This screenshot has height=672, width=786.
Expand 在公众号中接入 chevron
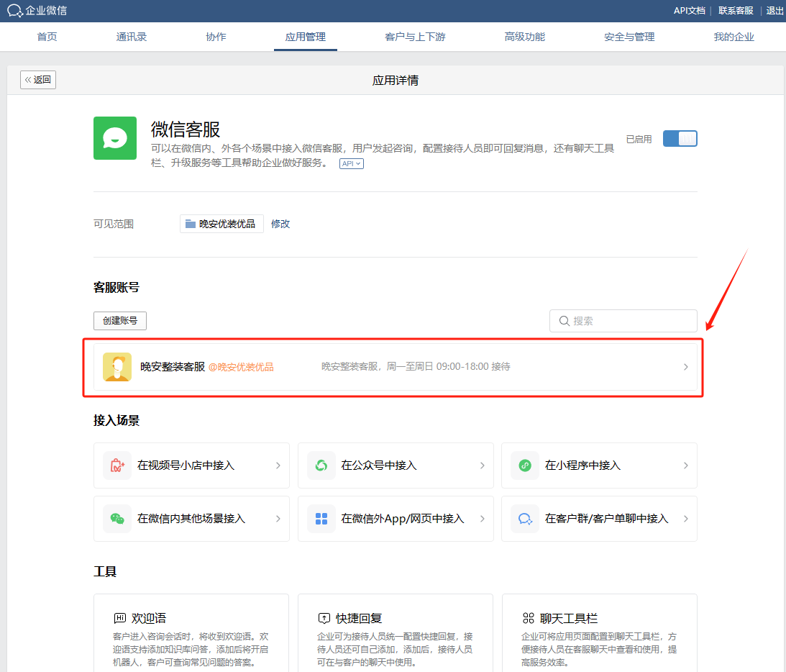(x=483, y=466)
